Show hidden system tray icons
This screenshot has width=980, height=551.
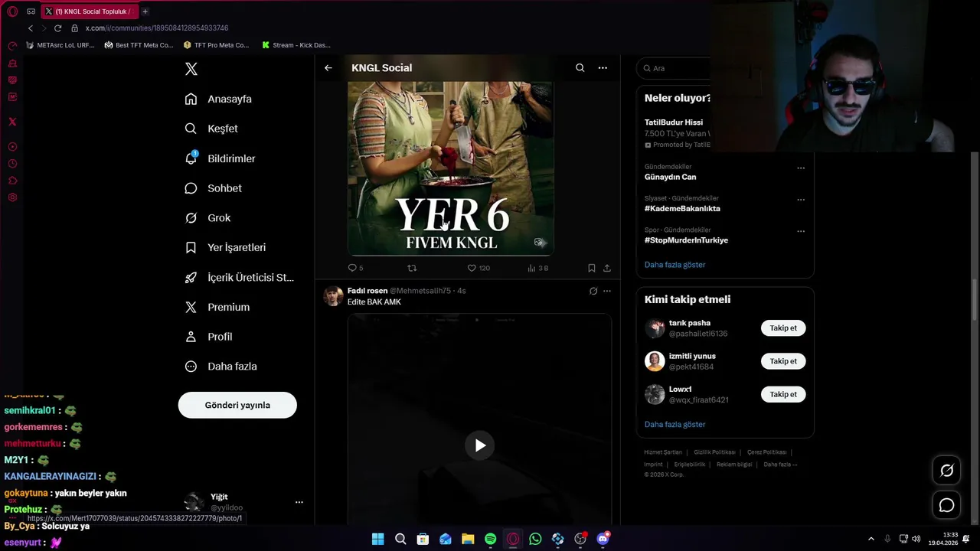[871, 539]
